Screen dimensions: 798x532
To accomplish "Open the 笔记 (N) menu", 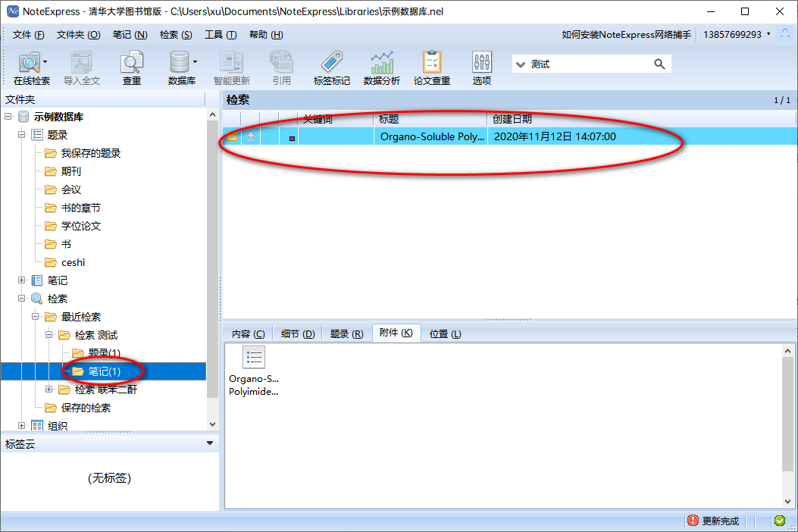I will (130, 35).
